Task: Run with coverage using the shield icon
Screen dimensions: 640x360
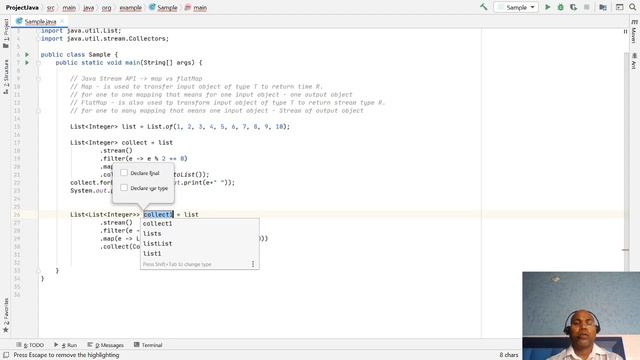Action: pos(573,7)
